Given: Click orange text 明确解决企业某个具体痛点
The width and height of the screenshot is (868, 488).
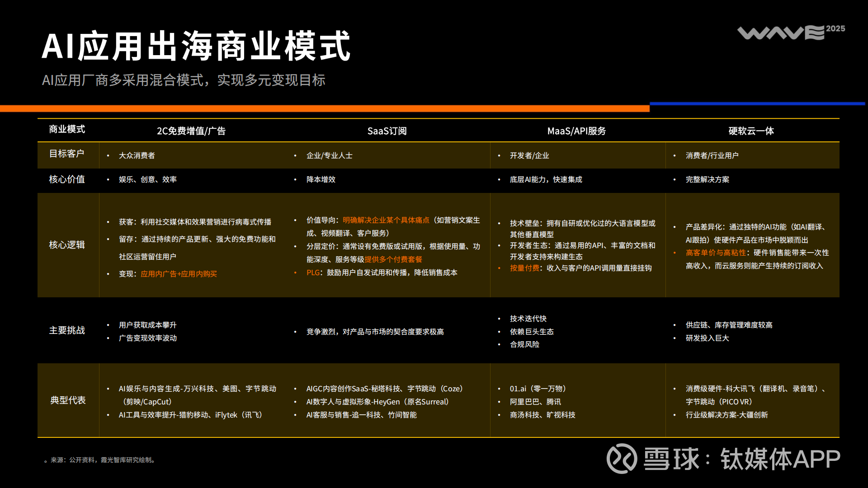Looking at the screenshot, I should [386, 220].
